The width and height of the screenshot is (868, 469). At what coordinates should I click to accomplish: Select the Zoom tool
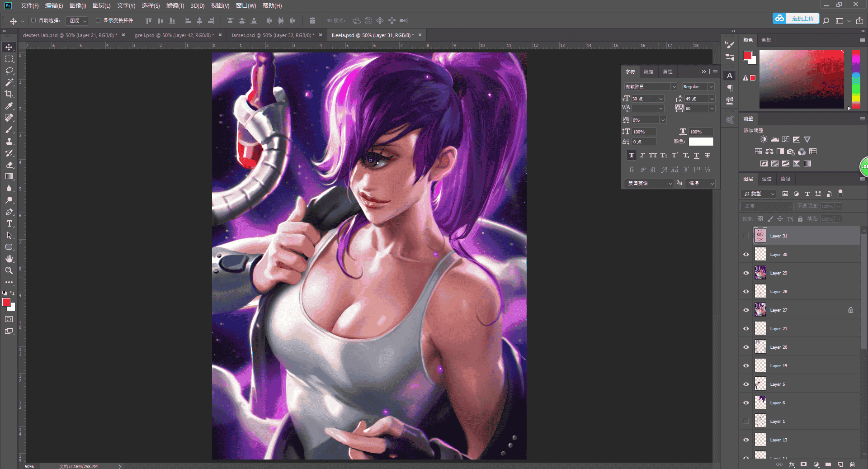(9, 270)
